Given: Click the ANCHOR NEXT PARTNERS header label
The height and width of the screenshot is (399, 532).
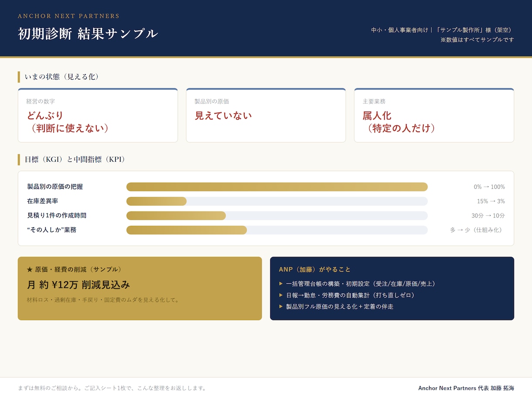Looking at the screenshot, I should [68, 16].
